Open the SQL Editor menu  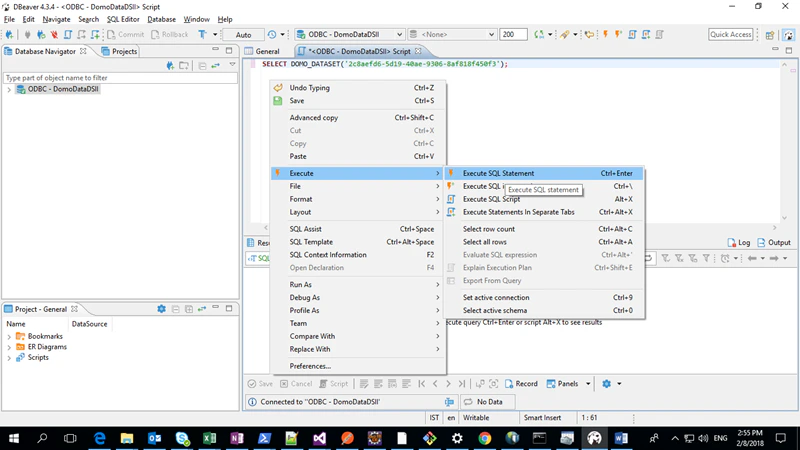123,19
